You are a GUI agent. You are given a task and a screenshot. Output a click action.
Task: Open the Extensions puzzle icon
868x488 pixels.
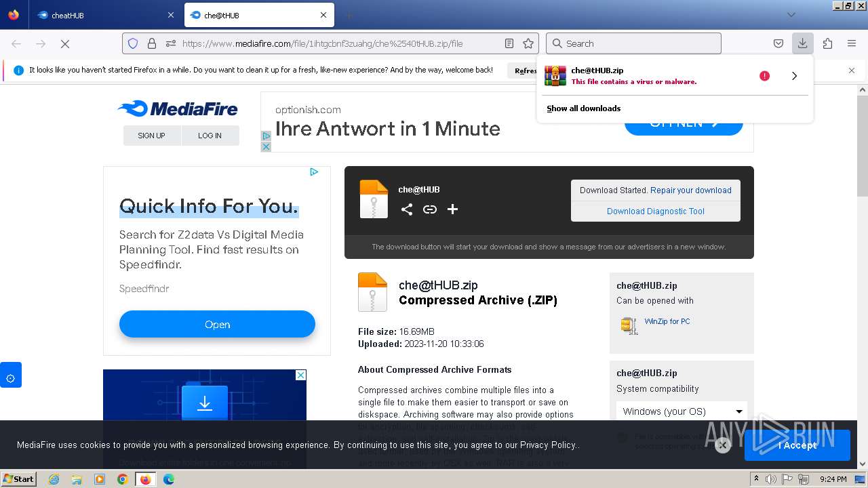click(827, 43)
